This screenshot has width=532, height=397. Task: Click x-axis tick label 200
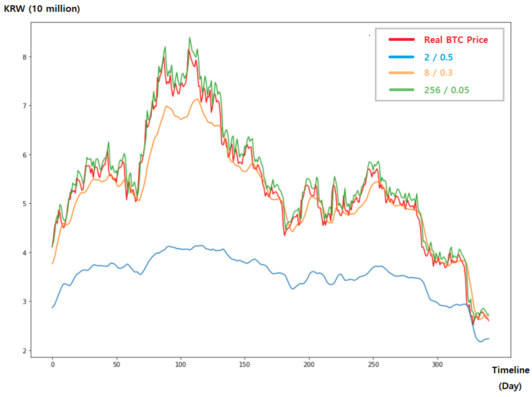pos(309,364)
